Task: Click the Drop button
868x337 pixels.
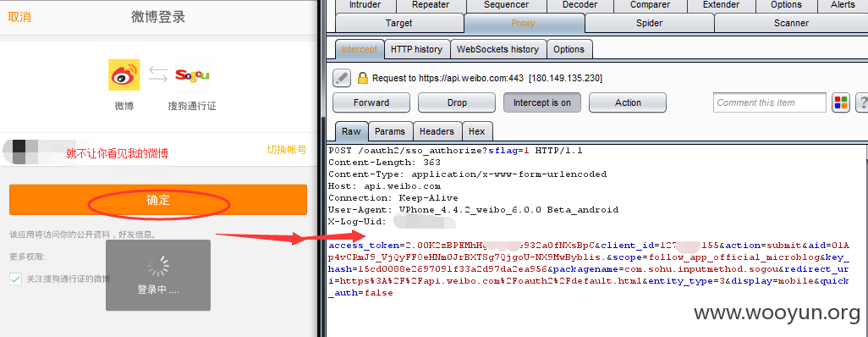Action: 457,102
